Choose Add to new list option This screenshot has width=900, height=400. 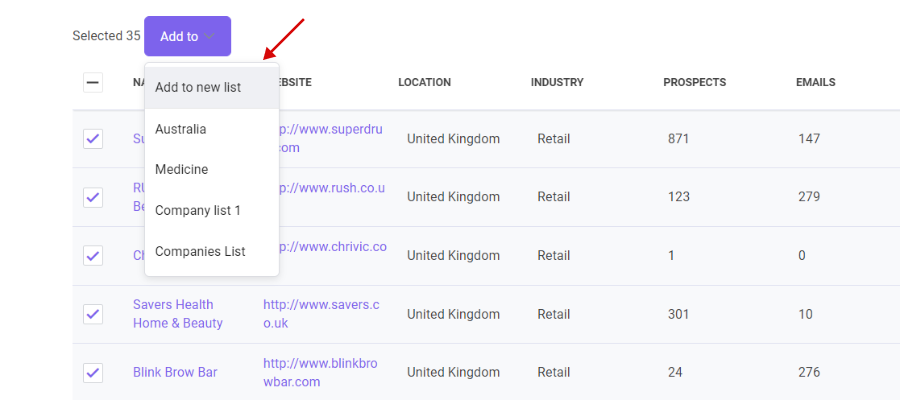click(212, 88)
